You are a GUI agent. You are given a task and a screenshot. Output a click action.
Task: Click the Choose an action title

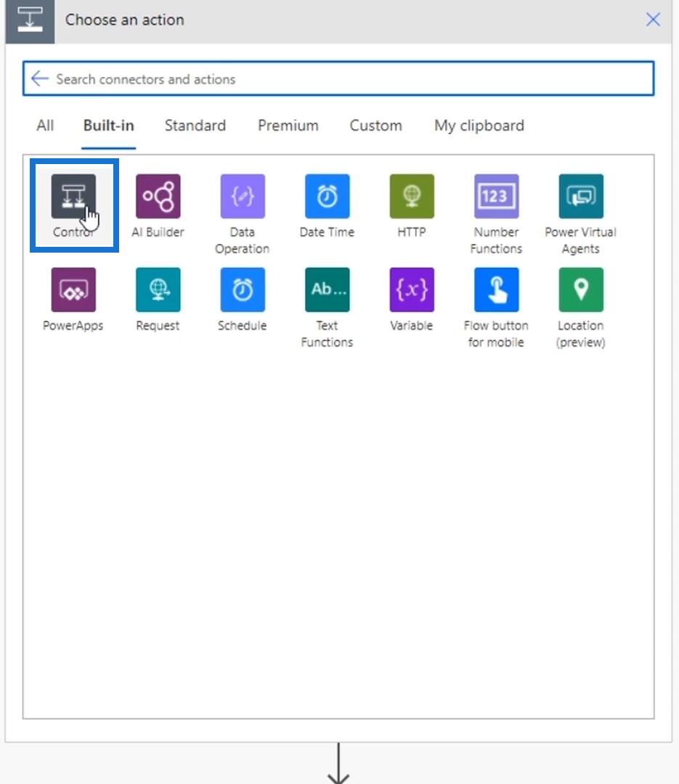[125, 20]
